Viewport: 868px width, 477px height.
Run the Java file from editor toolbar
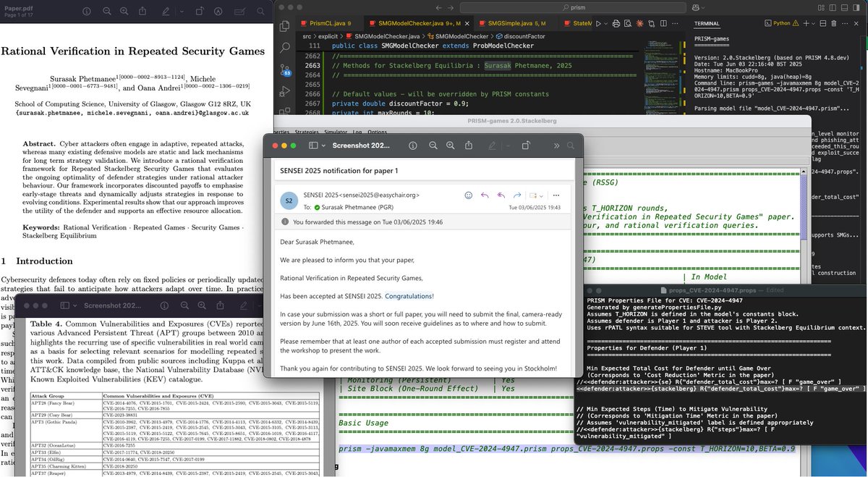598,23
